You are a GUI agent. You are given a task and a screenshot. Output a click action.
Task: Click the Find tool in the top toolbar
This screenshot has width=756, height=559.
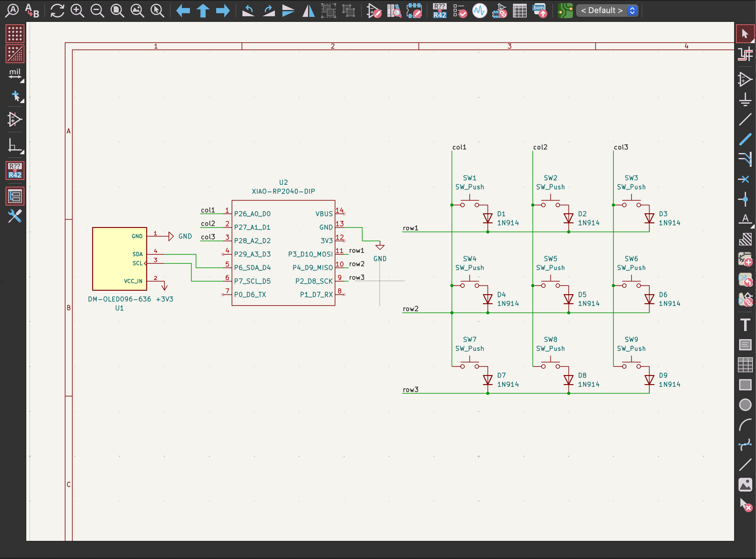pos(12,11)
